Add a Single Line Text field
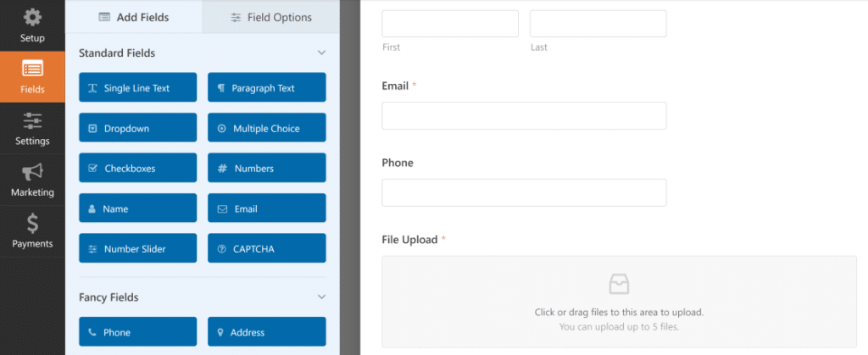The width and height of the screenshot is (868, 355). pos(137,88)
